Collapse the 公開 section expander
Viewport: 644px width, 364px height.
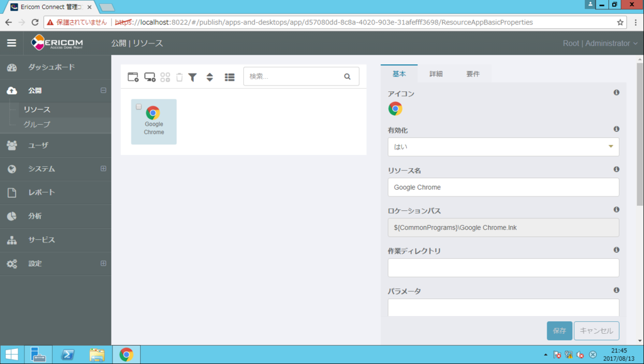104,90
